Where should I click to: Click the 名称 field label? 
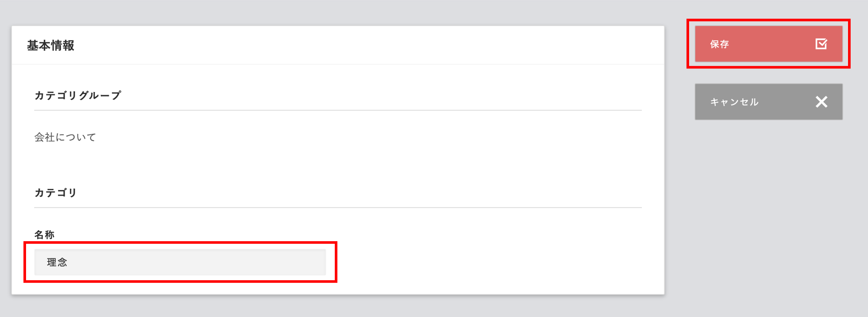(x=44, y=235)
